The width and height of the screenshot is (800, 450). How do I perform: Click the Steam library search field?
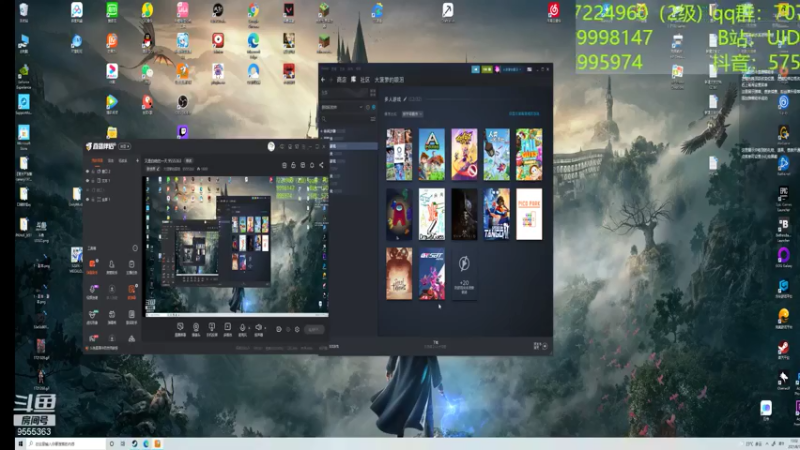point(346,119)
